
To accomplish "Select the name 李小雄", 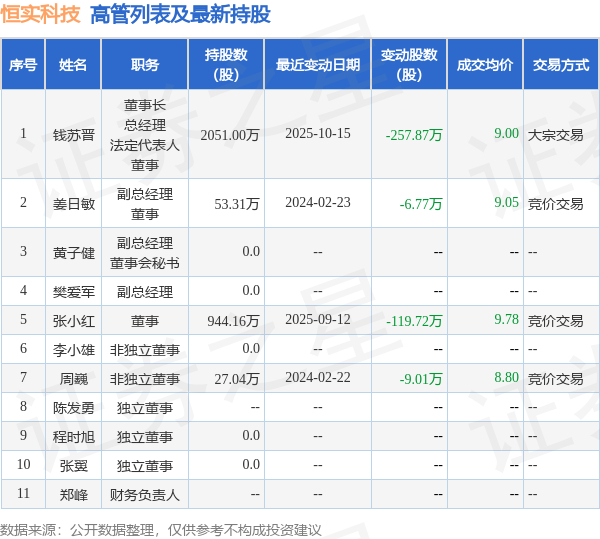I will (x=73, y=350).
